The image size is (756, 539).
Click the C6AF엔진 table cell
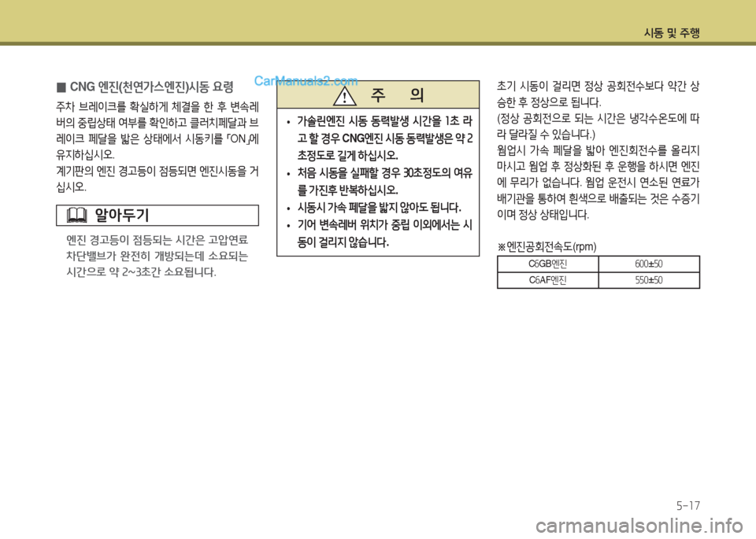547,280
